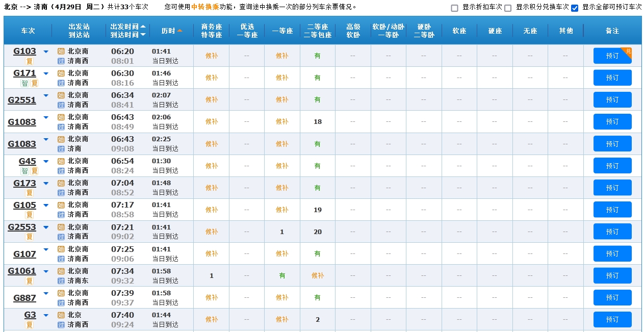644x332 pixels.
Task: Click the orange sort arrow beside 历时
Action: (180, 31)
